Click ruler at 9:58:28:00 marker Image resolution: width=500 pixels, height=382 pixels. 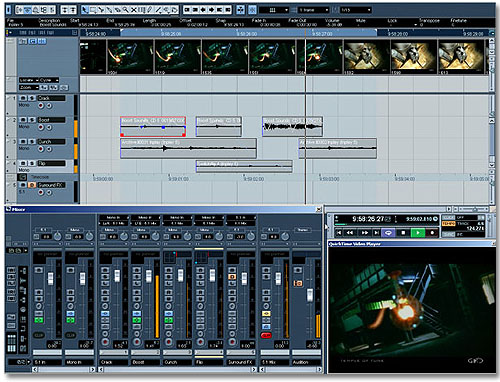[397, 34]
